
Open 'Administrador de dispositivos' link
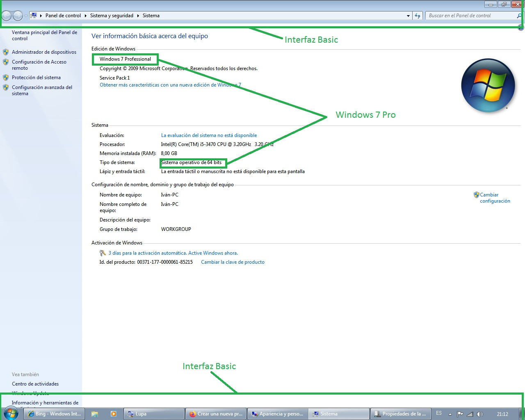pyautogui.click(x=44, y=52)
